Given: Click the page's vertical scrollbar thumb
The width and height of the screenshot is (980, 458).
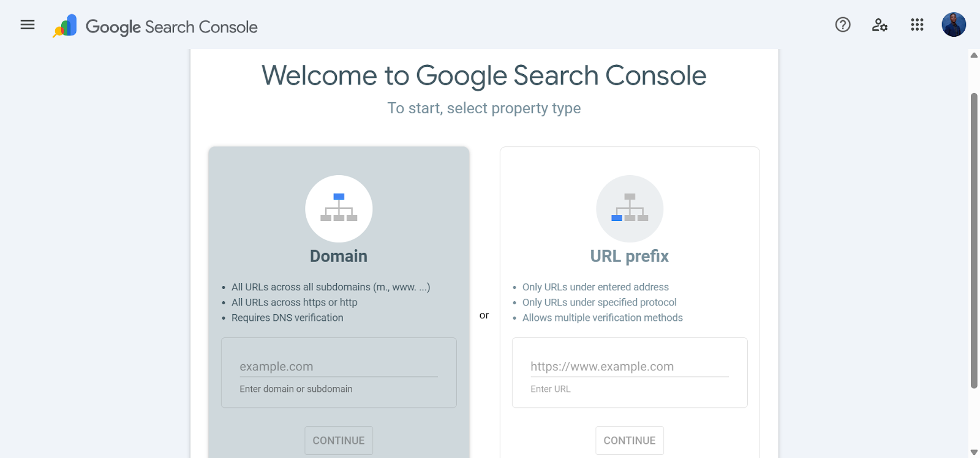Looking at the screenshot, I should (974, 240).
